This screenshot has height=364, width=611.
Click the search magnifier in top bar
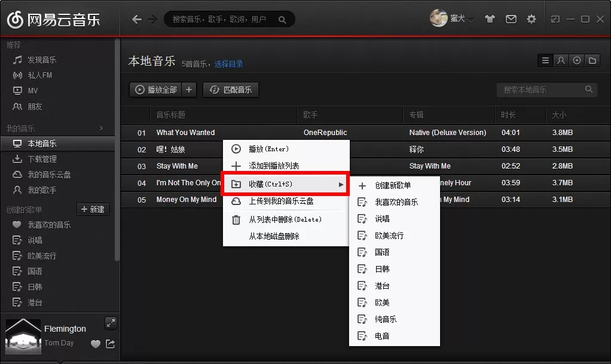click(283, 20)
